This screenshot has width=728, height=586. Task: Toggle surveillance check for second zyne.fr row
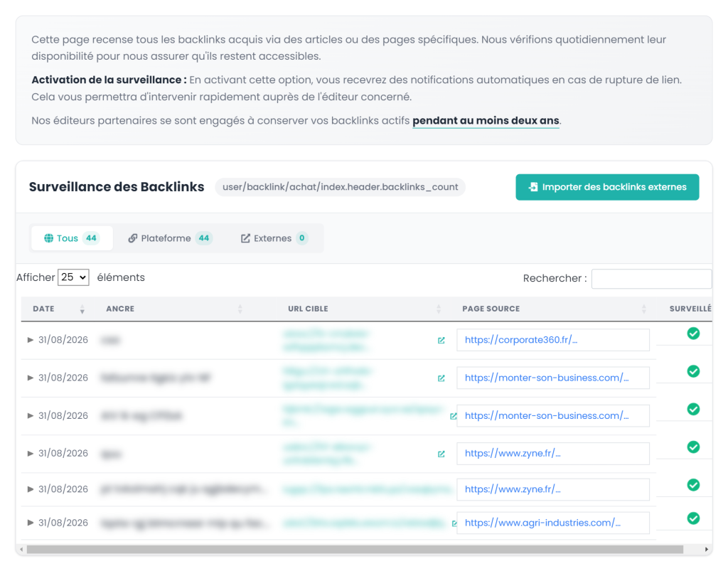pyautogui.click(x=693, y=485)
